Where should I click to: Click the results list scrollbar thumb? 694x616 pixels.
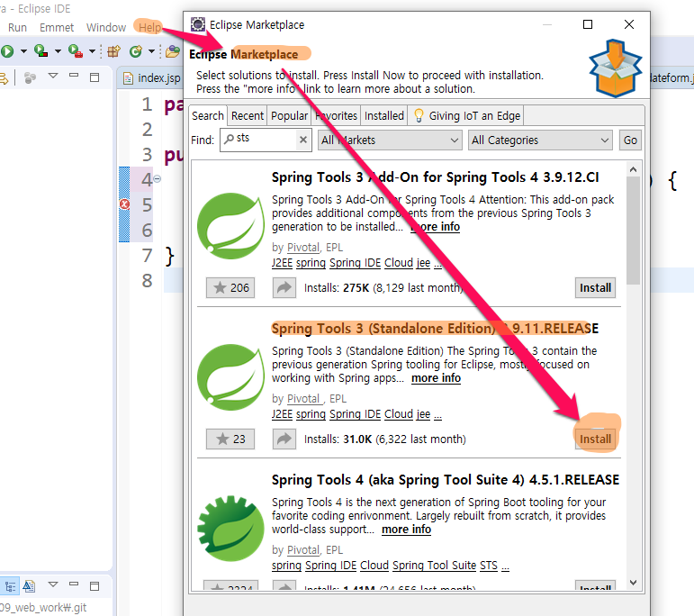(x=634, y=231)
